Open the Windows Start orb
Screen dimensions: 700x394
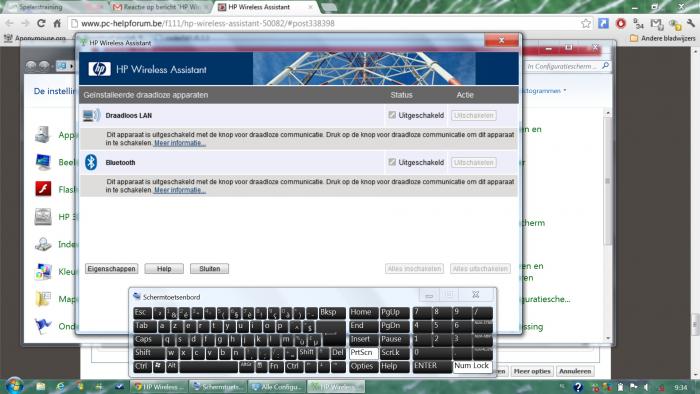click(14, 385)
